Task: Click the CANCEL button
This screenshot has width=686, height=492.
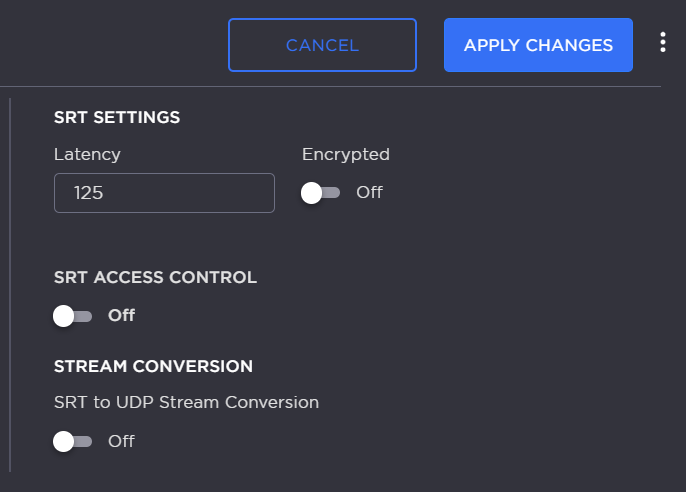Action: 322,45
